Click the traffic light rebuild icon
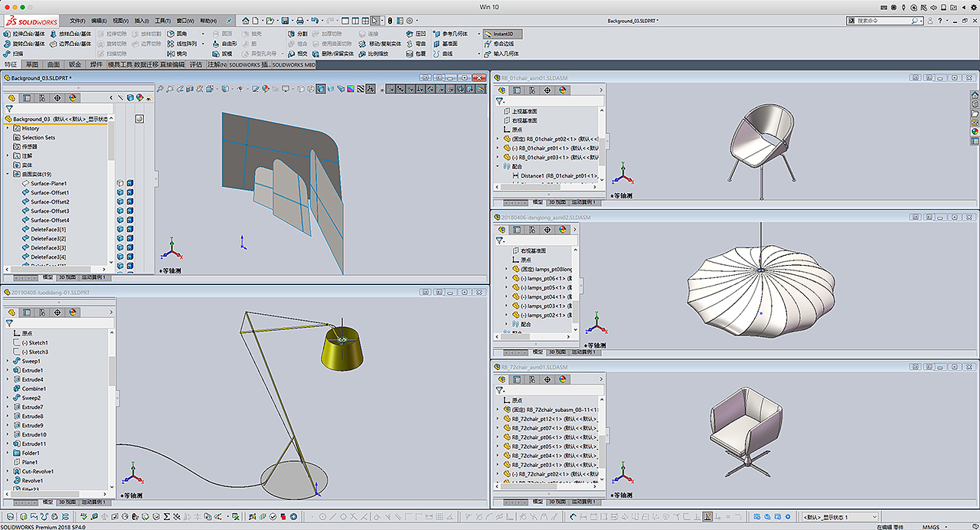The height and width of the screenshot is (530, 980). [390, 20]
